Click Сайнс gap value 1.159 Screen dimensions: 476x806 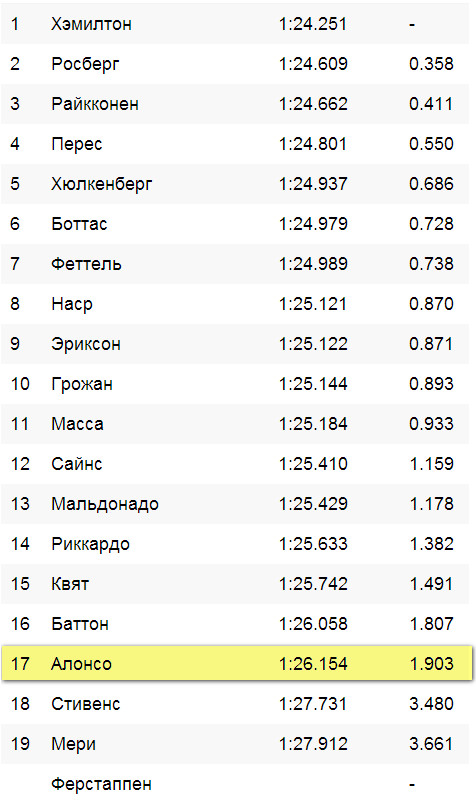coord(431,464)
